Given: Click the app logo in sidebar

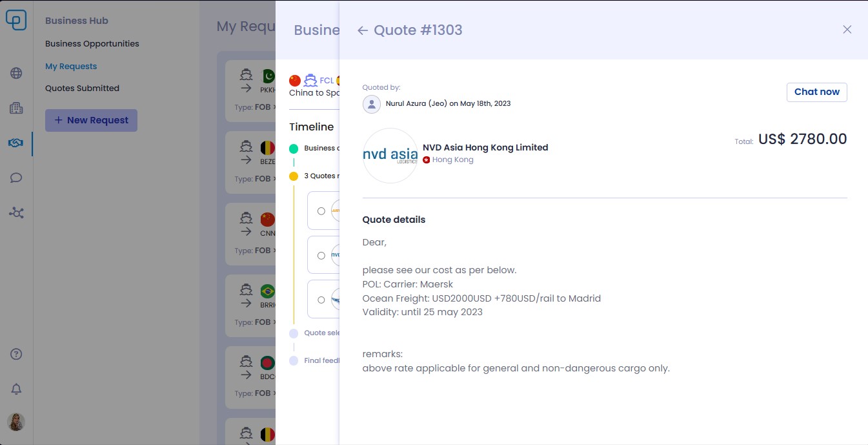Looking at the screenshot, I should click(x=16, y=20).
